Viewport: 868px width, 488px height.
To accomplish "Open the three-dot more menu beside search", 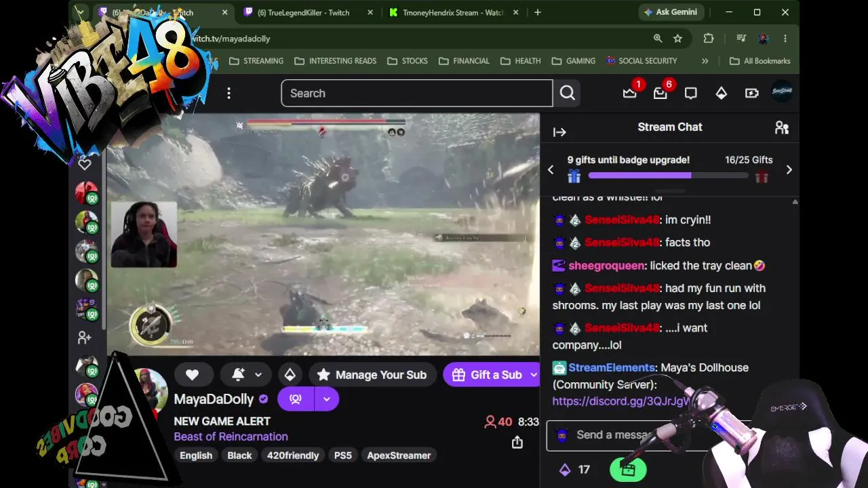I will coord(229,94).
